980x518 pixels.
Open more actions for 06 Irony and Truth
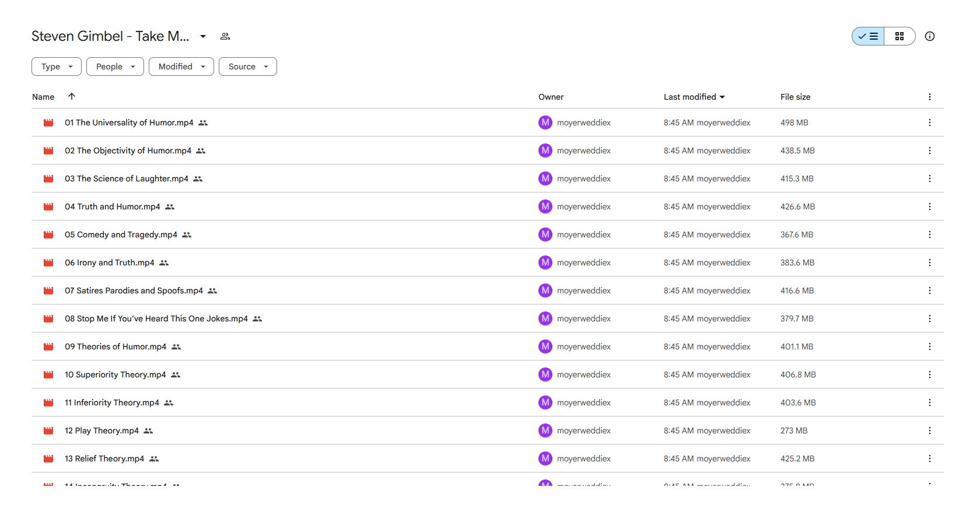click(930, 262)
